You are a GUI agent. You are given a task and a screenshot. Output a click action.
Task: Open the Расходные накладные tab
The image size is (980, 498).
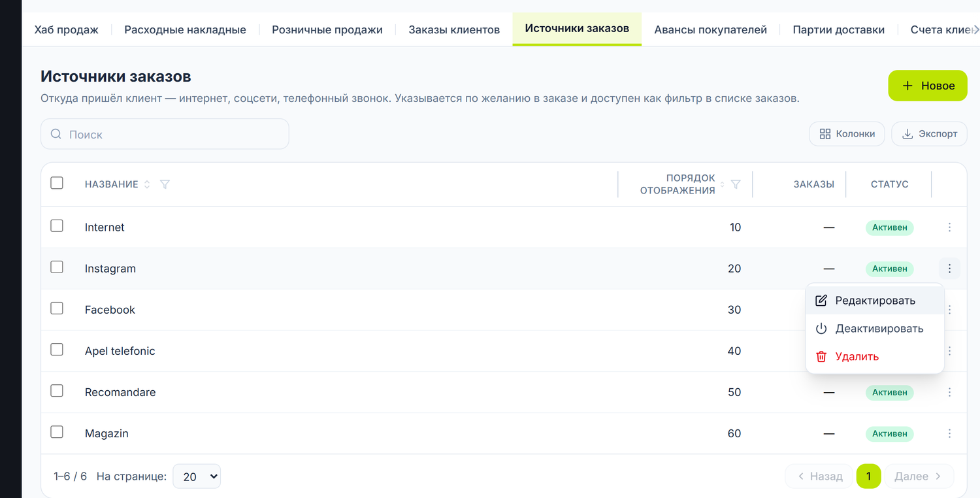186,29
